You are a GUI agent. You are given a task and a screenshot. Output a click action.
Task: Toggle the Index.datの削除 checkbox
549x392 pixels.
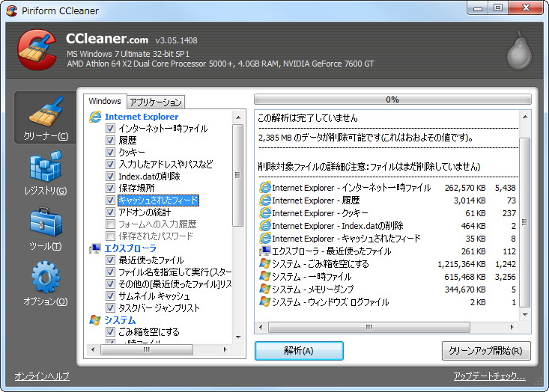[x=110, y=176]
